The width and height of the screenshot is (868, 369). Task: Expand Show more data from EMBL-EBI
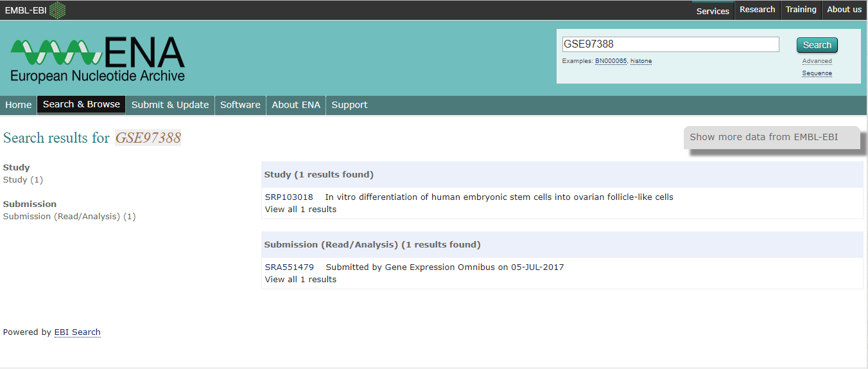(763, 137)
